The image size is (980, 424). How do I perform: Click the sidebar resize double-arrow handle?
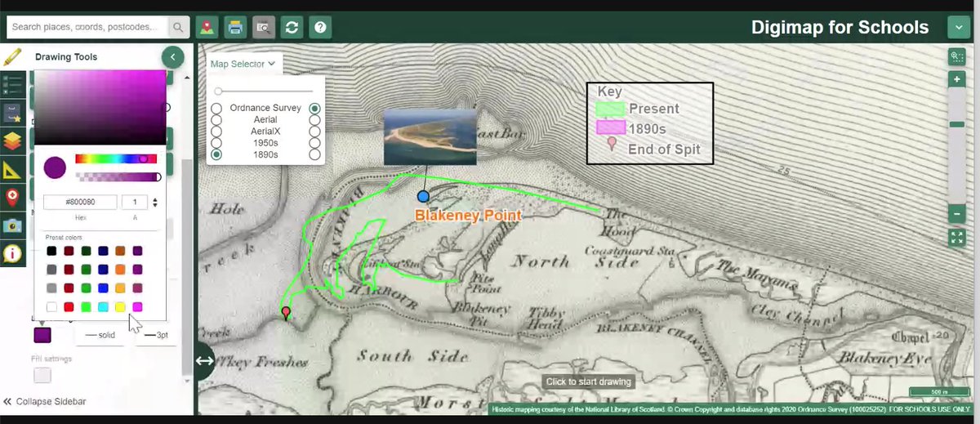pyautogui.click(x=204, y=360)
